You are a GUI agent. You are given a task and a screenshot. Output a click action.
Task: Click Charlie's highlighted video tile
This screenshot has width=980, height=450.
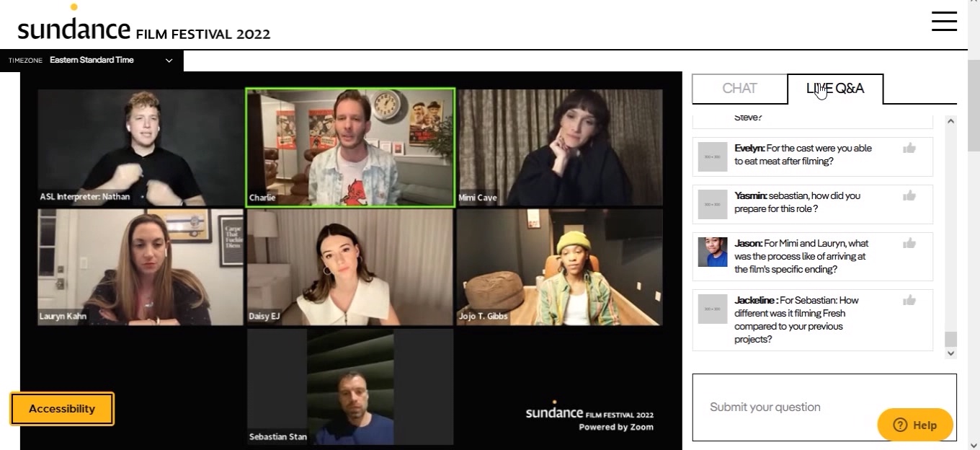click(x=350, y=148)
